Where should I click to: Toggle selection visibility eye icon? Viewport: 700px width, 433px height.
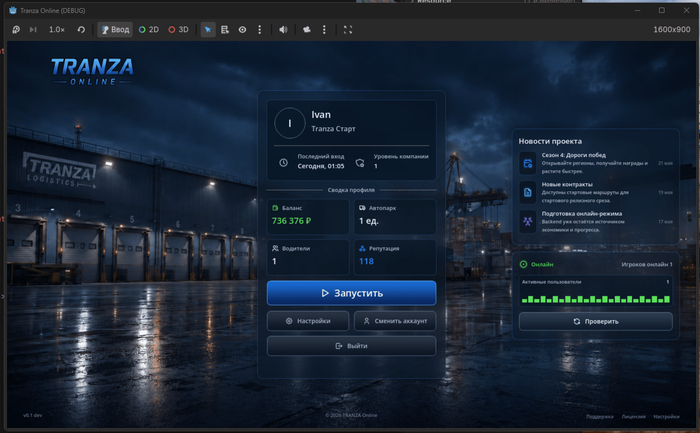pos(242,29)
